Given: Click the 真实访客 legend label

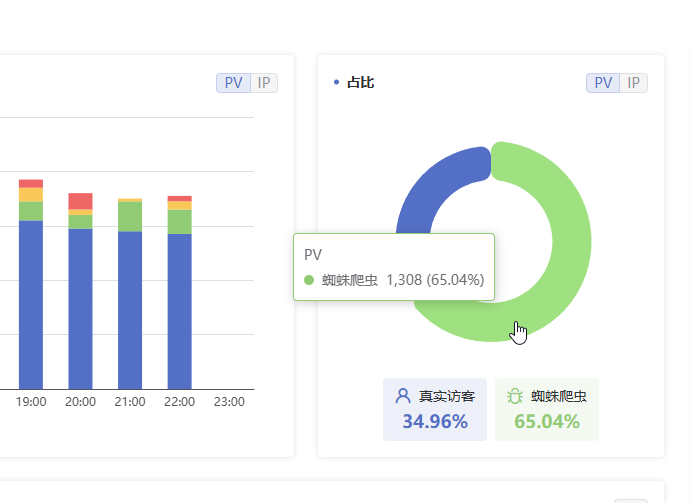Looking at the screenshot, I should (446, 396).
